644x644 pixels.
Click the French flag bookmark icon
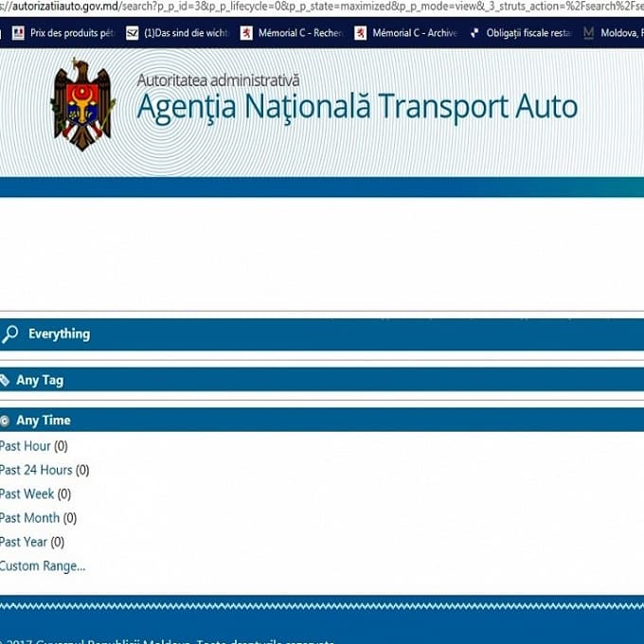(18, 33)
